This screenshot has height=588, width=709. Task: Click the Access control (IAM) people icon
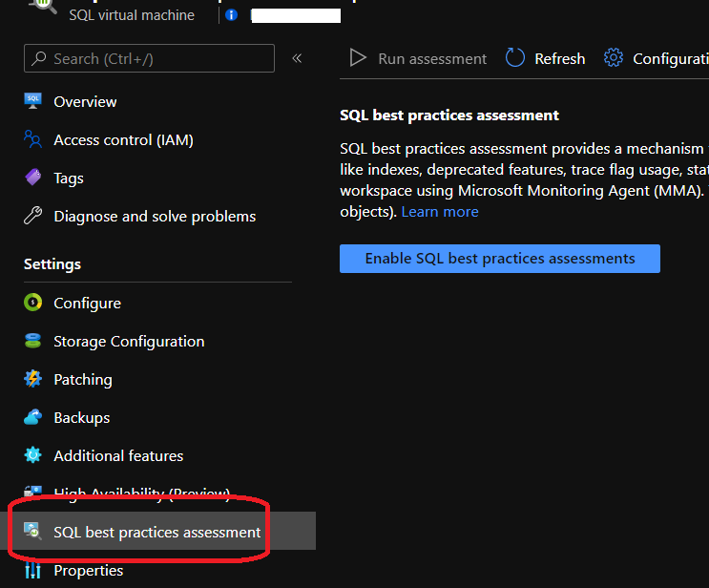pos(33,139)
